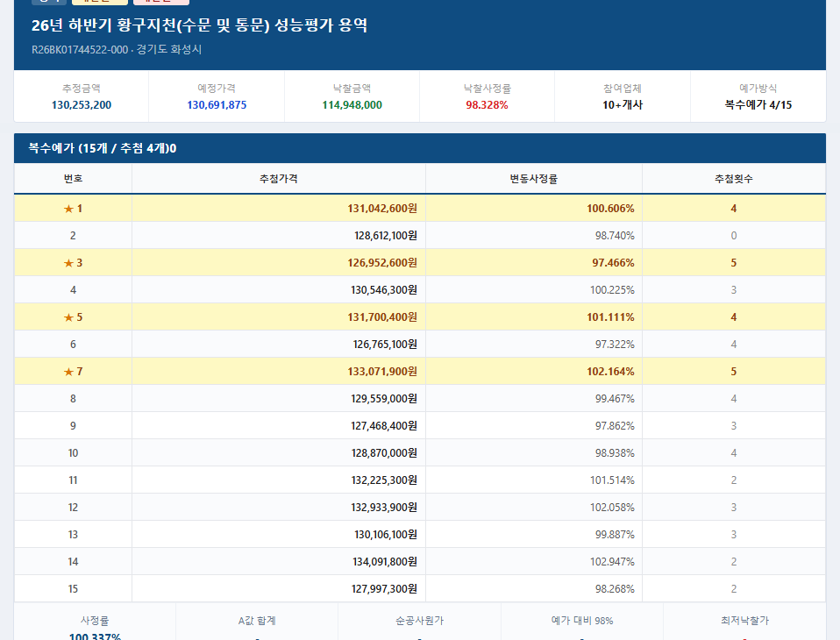The height and width of the screenshot is (640, 840).
Task: Click the price 134,091,800원
Action: tap(385, 562)
